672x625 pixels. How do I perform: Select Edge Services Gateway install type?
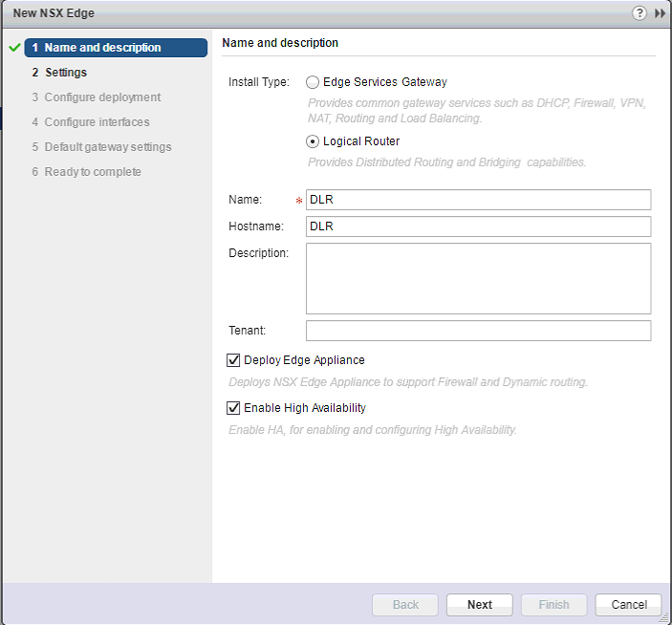coord(313,82)
